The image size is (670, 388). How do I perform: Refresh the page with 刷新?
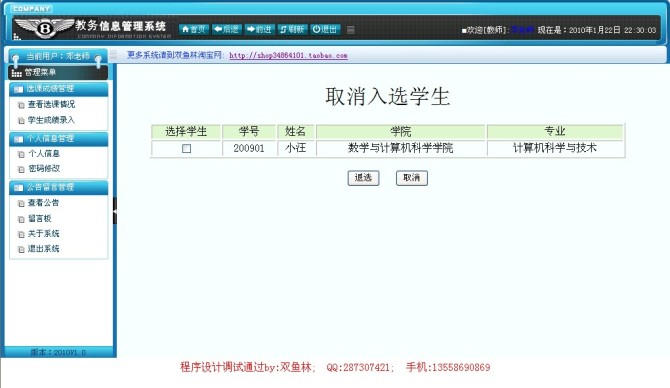point(292,29)
